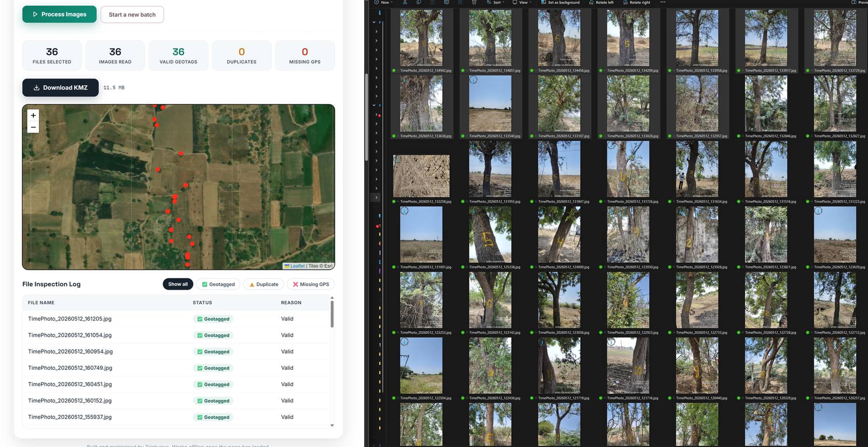868x447 pixels.
Task: Zoom in on the Leaflet map
Action: click(33, 115)
